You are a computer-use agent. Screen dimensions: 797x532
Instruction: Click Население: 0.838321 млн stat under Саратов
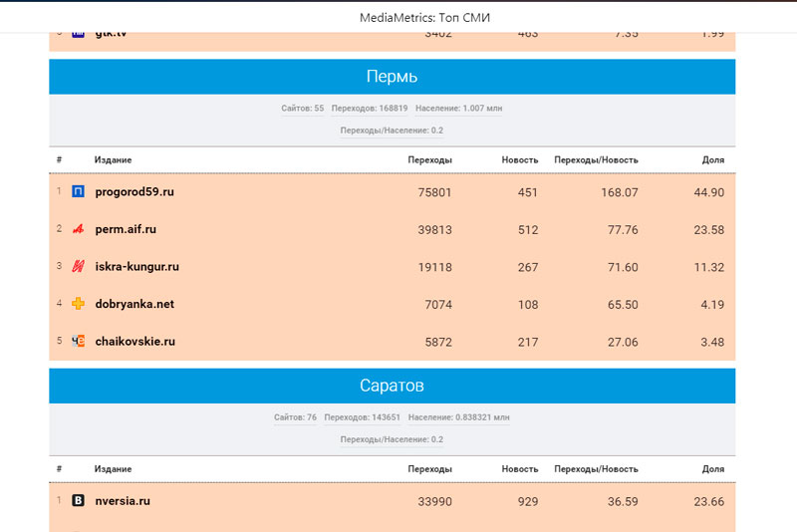458,417
